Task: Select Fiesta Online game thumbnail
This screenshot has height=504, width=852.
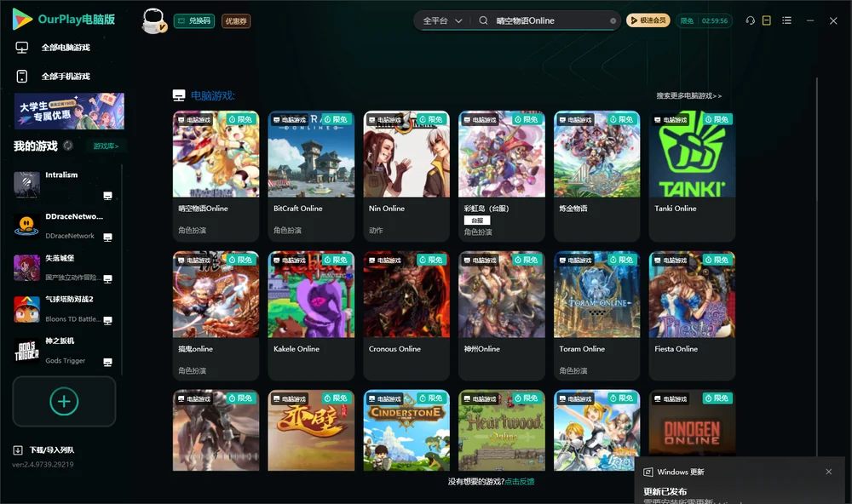Action: tap(692, 295)
